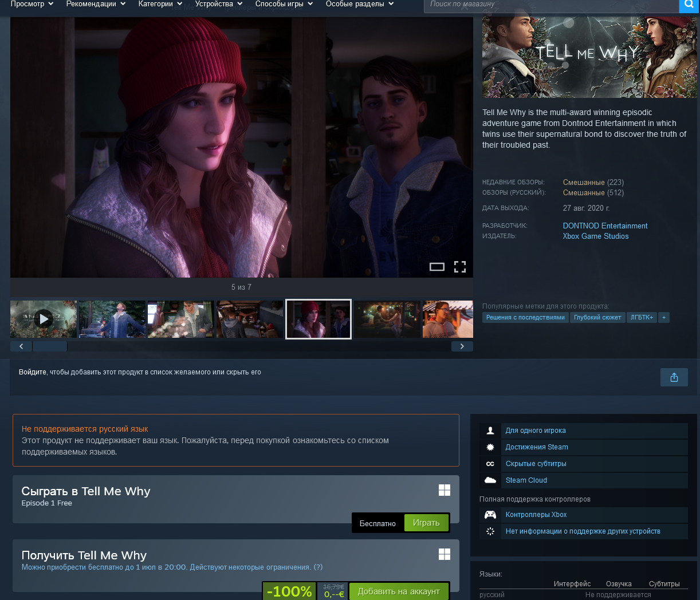
Task: Open Просмотр dropdown menu
Action: (32, 4)
